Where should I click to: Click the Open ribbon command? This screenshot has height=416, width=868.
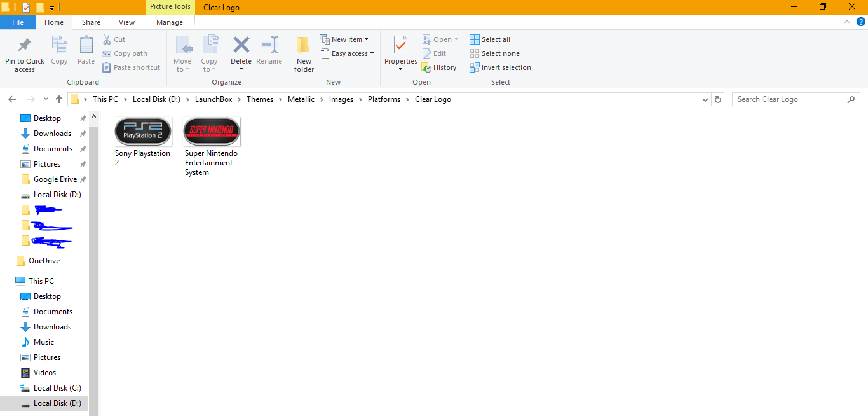pos(440,39)
